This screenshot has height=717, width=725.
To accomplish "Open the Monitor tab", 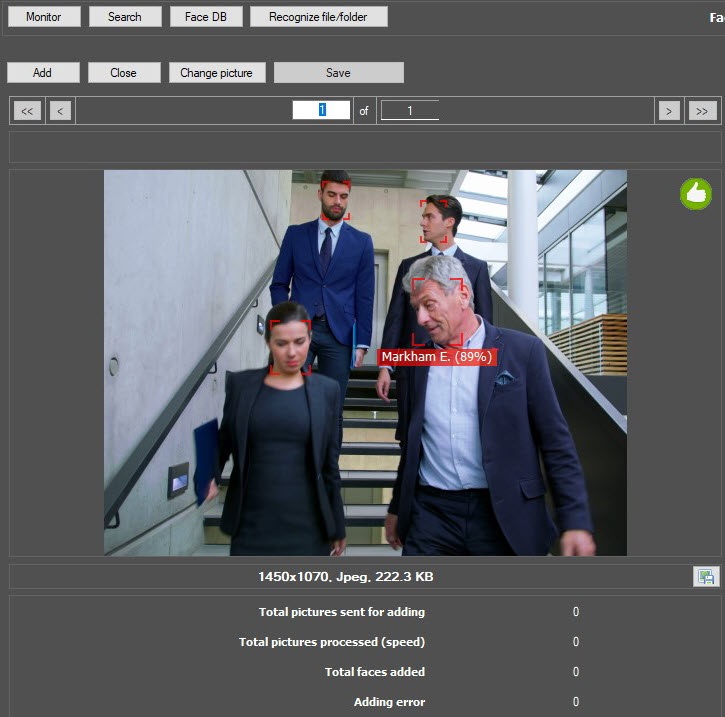I will [x=44, y=17].
